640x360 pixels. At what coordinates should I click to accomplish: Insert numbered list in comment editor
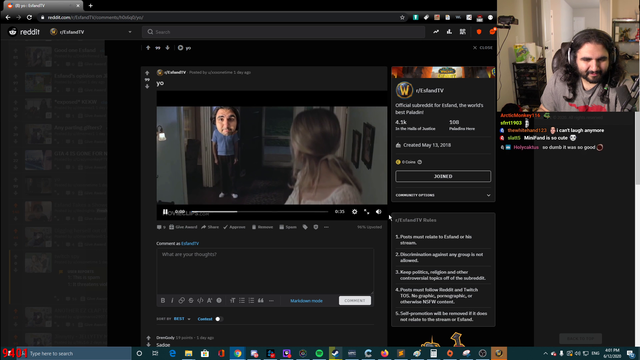point(251,300)
